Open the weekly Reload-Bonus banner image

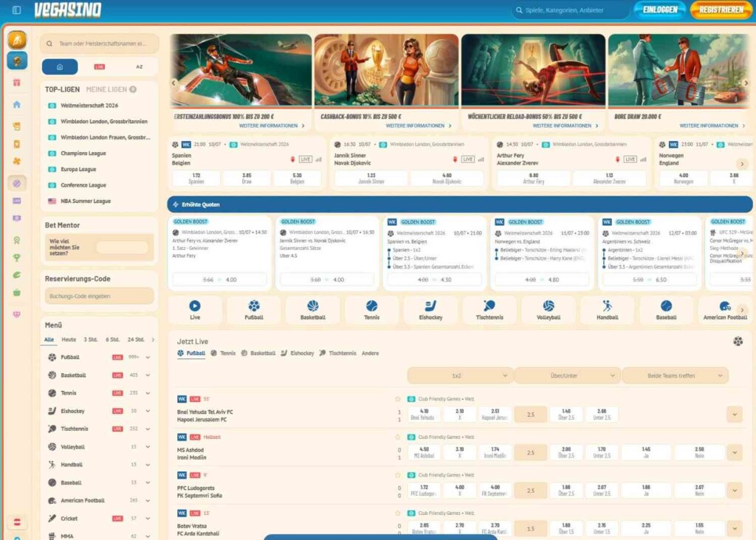pyautogui.click(x=533, y=69)
